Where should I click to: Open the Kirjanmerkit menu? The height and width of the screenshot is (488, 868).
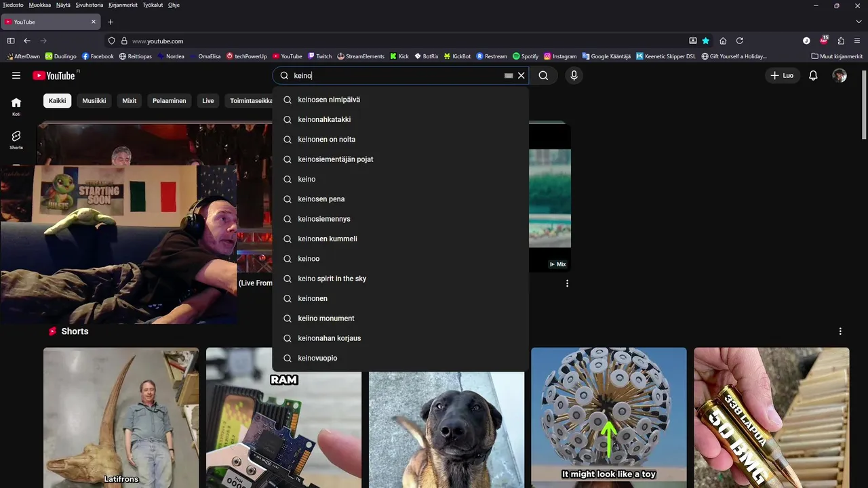coord(123,5)
